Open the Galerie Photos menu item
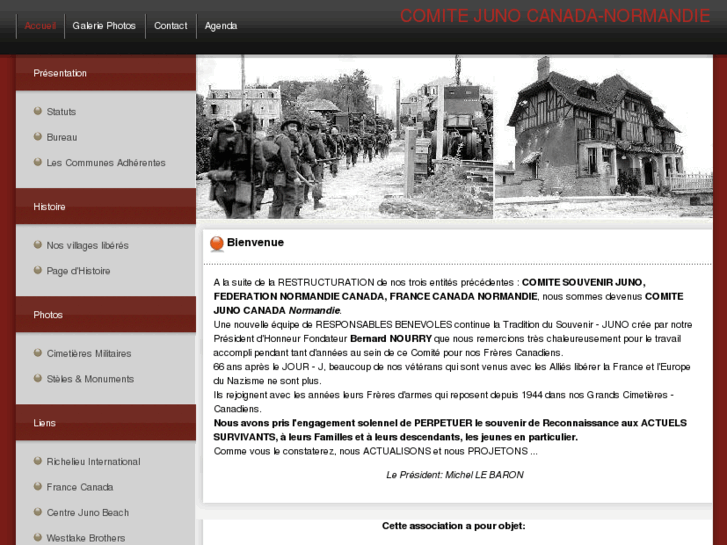 pyautogui.click(x=104, y=26)
